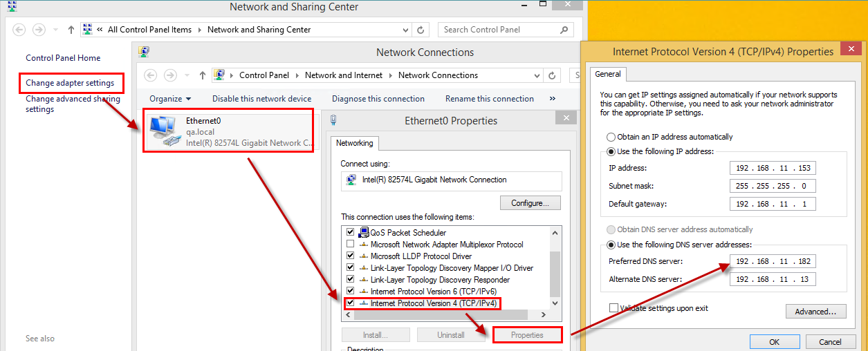868x351 pixels.
Task: Refresh the Network and Sharing Center address bar
Action: coord(421,30)
